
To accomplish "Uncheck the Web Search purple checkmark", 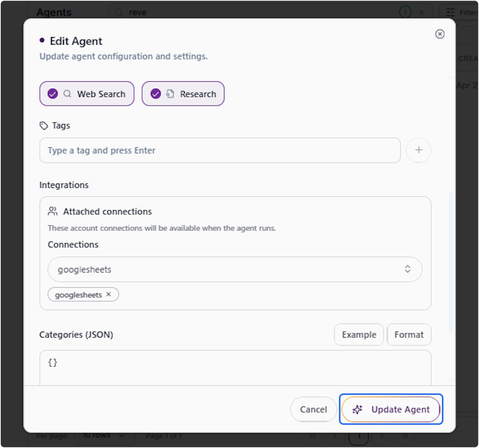I will (x=53, y=94).
